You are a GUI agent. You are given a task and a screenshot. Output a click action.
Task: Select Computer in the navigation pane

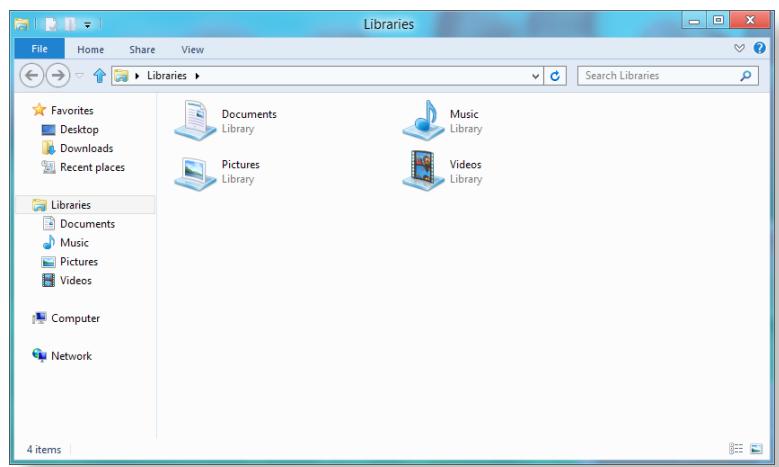pos(75,318)
